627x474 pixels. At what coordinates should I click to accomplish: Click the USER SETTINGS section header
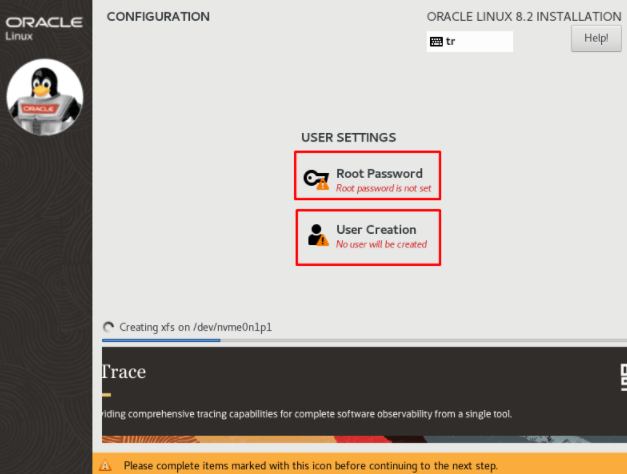coord(348,138)
